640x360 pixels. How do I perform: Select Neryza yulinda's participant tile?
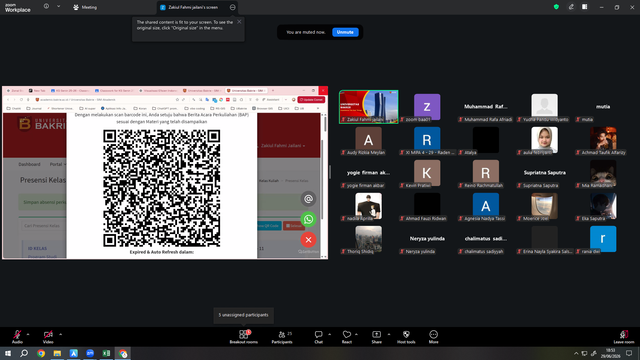pos(427,239)
